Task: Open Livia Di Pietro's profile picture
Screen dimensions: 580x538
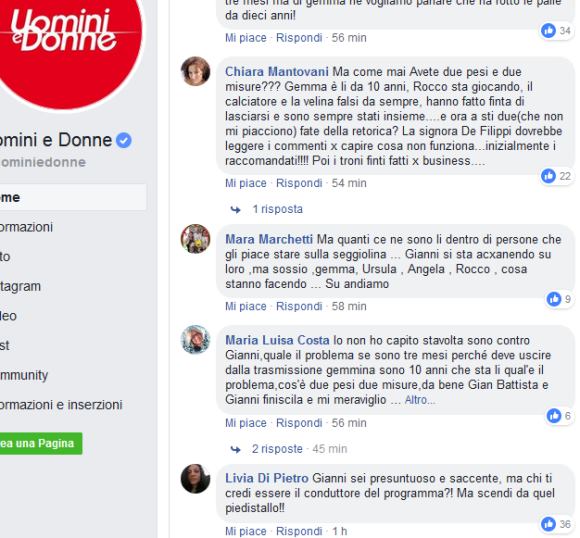Action: [195, 478]
